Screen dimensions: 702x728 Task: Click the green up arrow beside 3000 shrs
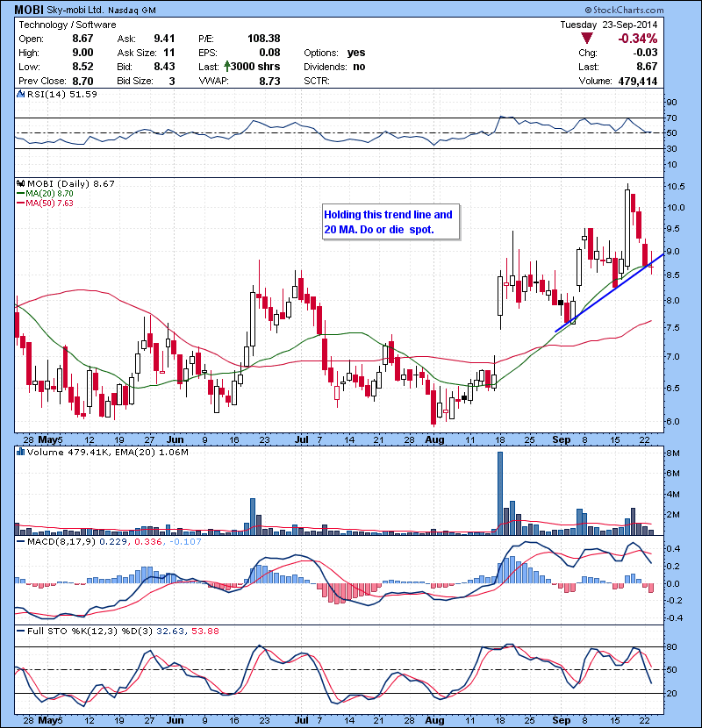pyautogui.click(x=227, y=66)
